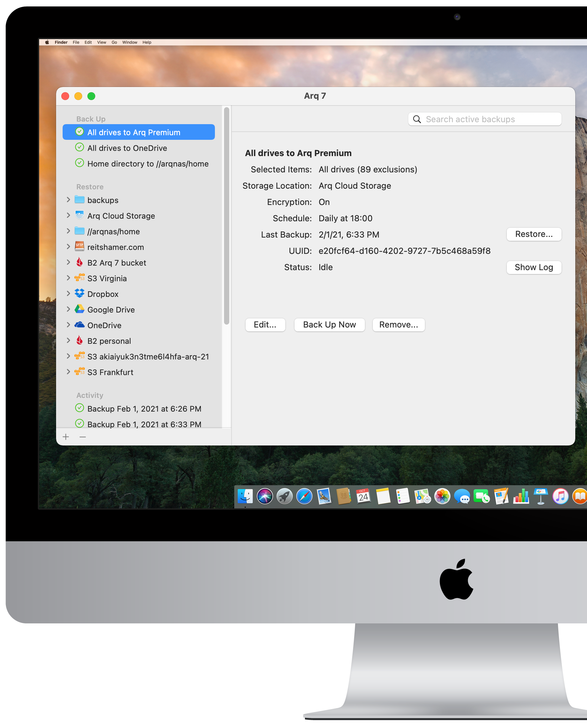Expand the Dropbox restore location

click(68, 294)
